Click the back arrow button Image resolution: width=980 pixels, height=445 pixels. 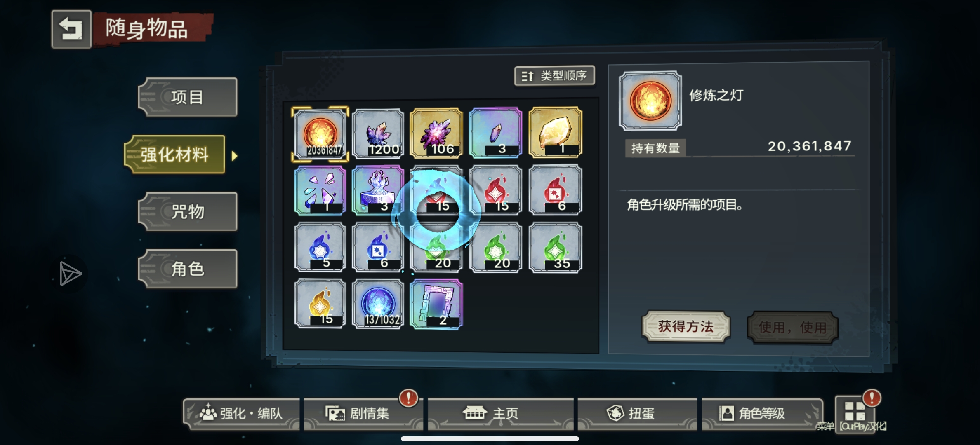71,29
